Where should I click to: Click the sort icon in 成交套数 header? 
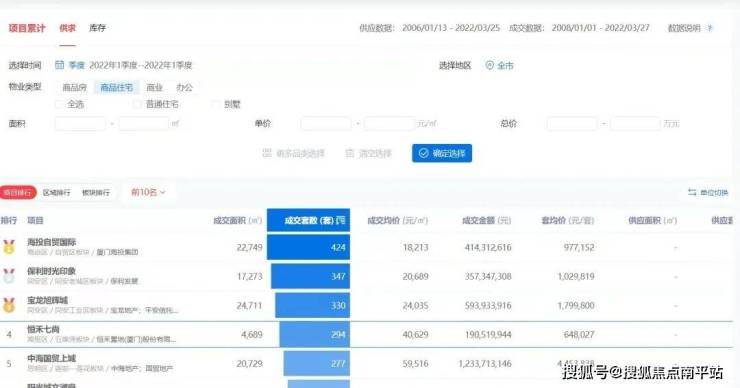(x=342, y=220)
